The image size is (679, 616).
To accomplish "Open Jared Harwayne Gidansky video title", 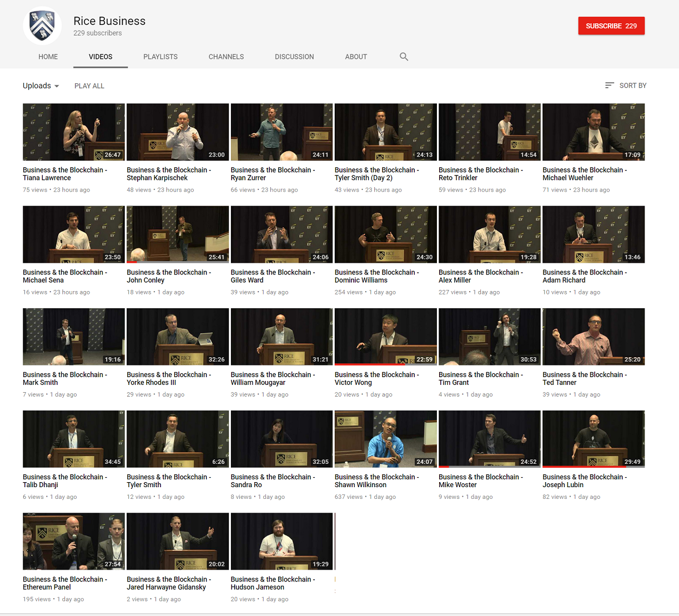I will coord(169,583).
